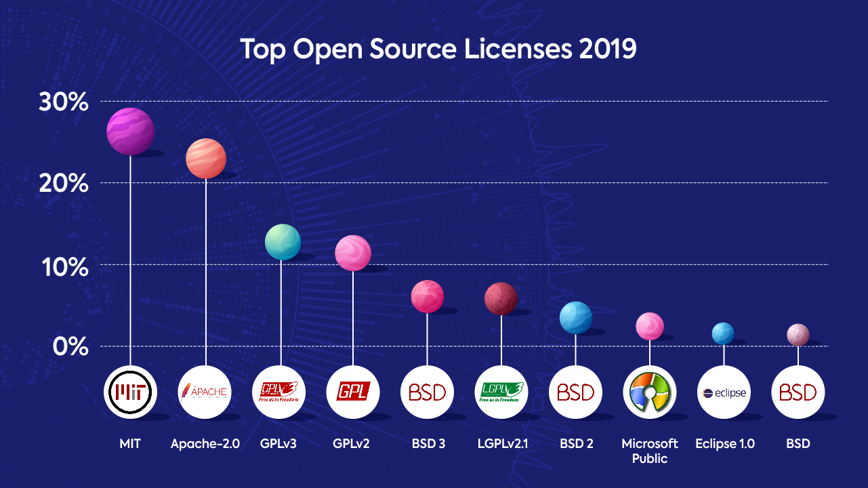Click the BSD 3 logo circle
The image size is (868, 488).
427,392
